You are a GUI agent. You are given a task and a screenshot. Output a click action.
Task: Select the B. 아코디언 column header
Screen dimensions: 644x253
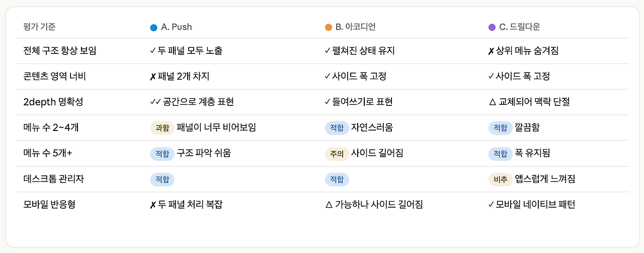coord(350,27)
